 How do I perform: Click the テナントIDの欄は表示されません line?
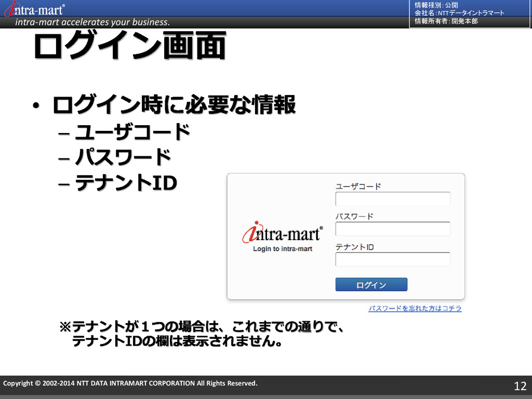click(x=177, y=341)
